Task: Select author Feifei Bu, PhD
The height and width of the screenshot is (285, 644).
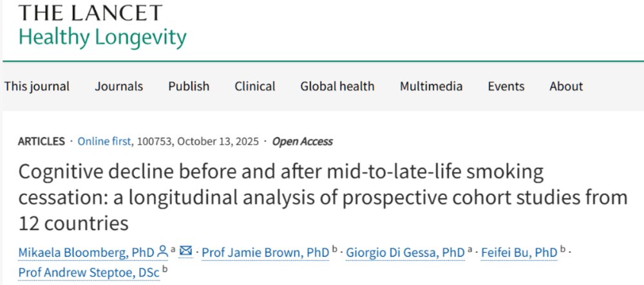Action: tap(519, 252)
